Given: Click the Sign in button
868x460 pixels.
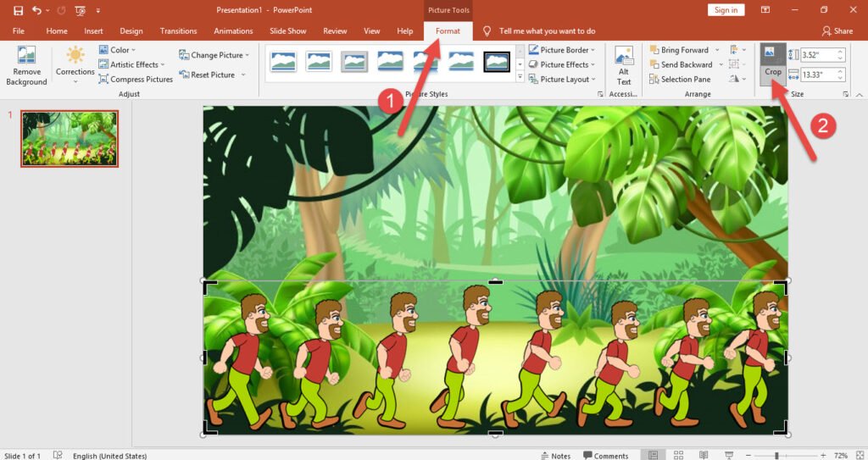Looking at the screenshot, I should click(x=726, y=10).
